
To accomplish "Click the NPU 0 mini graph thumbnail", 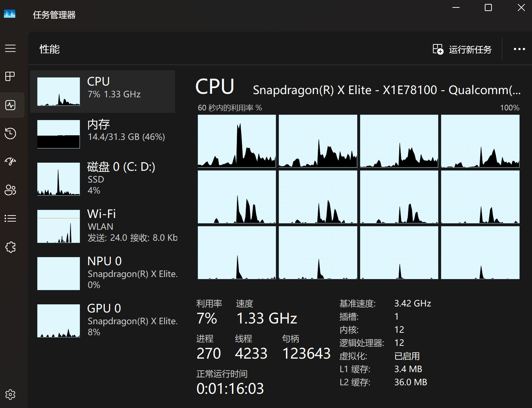I will tap(59, 273).
